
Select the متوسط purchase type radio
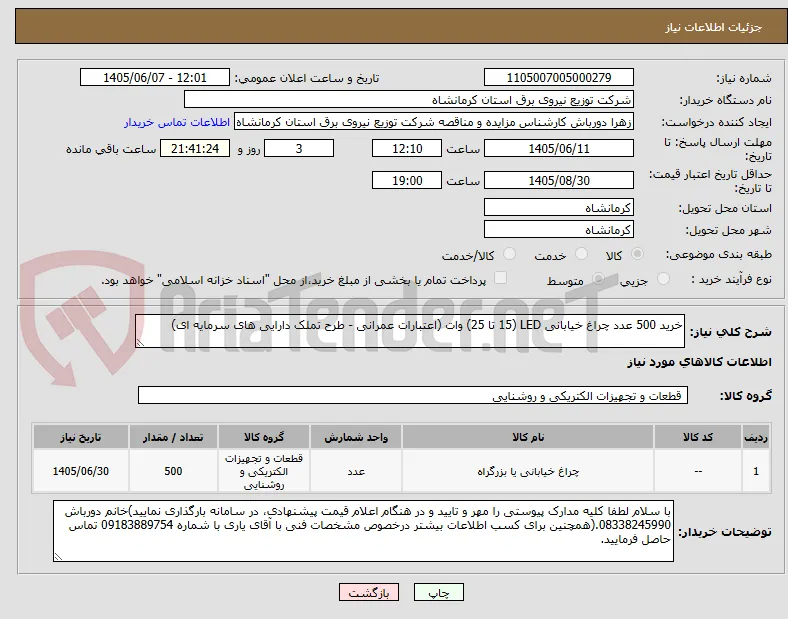tap(598, 278)
